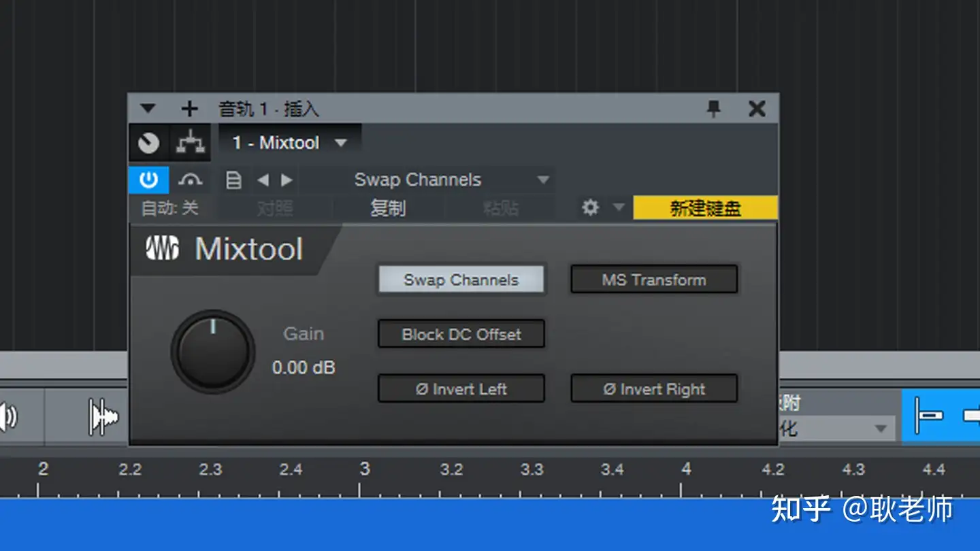The image size is (980, 551).
Task: Close the Mixtool plugin window
Action: click(x=757, y=109)
